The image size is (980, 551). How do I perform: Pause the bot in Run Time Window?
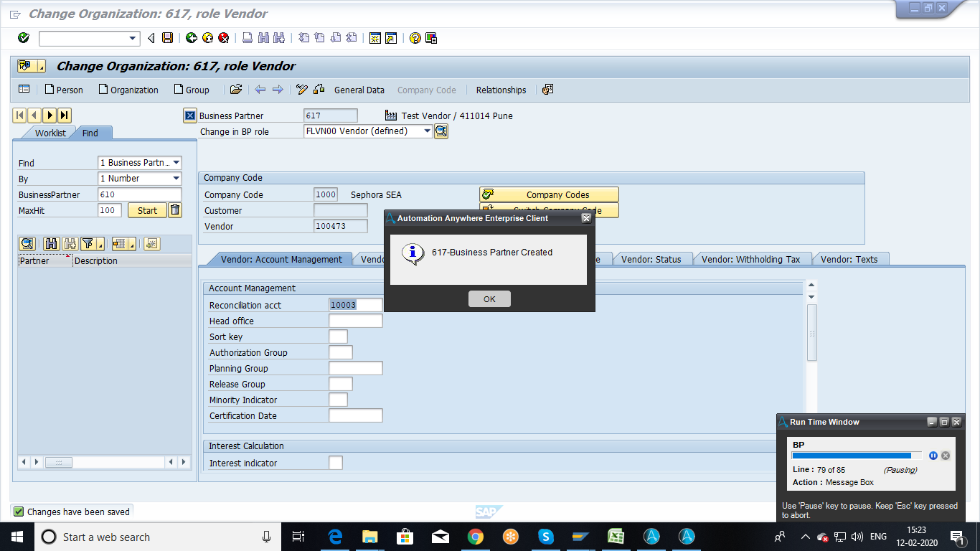[x=933, y=456]
